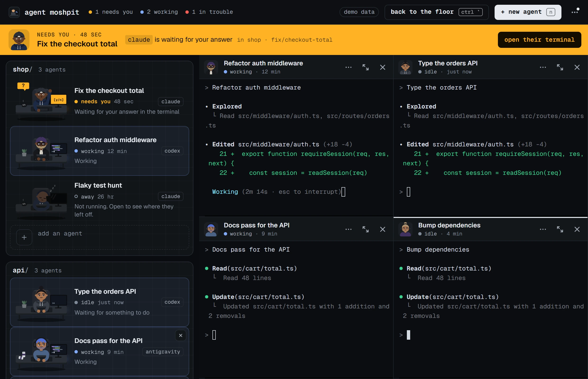The image size is (588, 379).
Task: Select the Refactor auth middleware sidebar card
Action: pyautogui.click(x=100, y=151)
